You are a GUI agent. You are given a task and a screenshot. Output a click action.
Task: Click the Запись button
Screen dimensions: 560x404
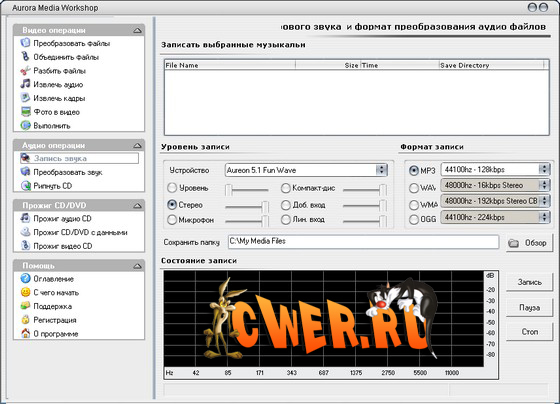click(530, 282)
